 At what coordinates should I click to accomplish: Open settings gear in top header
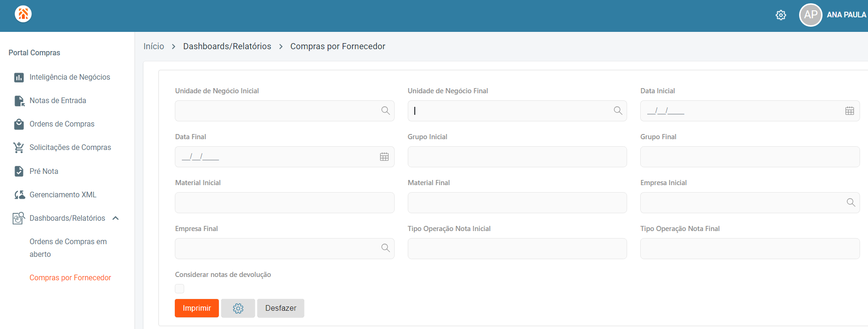781,15
